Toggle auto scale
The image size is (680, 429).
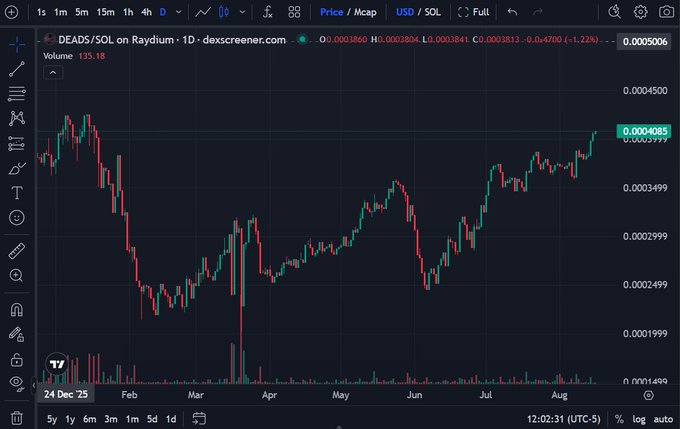pos(663,419)
